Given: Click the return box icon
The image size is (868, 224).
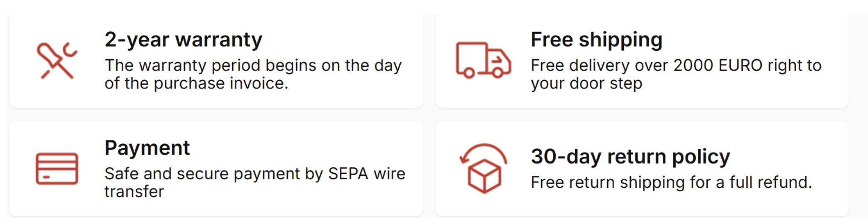Looking at the screenshot, I should pos(483,169).
